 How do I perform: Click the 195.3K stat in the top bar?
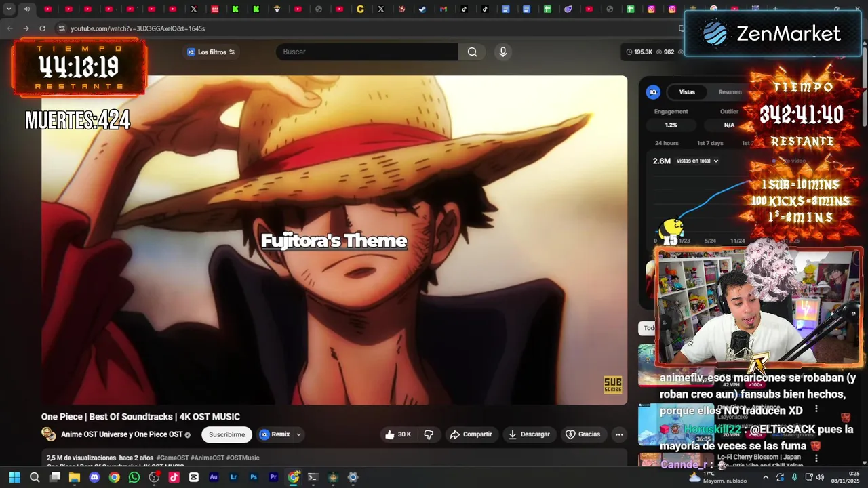(x=639, y=52)
